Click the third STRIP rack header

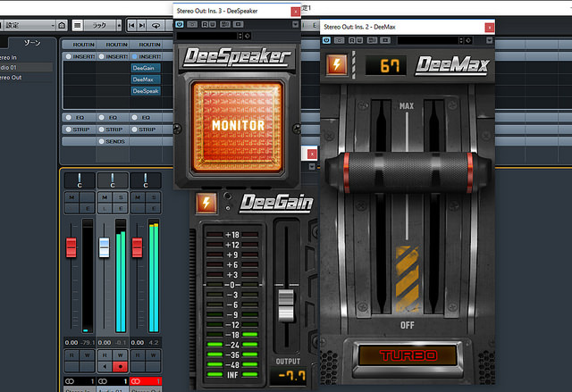(145, 129)
